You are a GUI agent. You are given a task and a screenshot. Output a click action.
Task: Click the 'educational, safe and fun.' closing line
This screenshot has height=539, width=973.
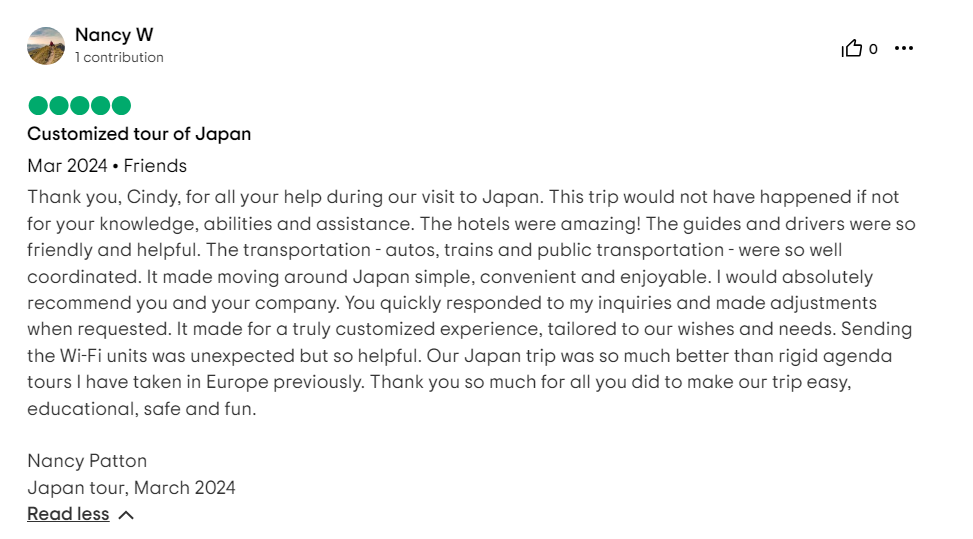141,409
